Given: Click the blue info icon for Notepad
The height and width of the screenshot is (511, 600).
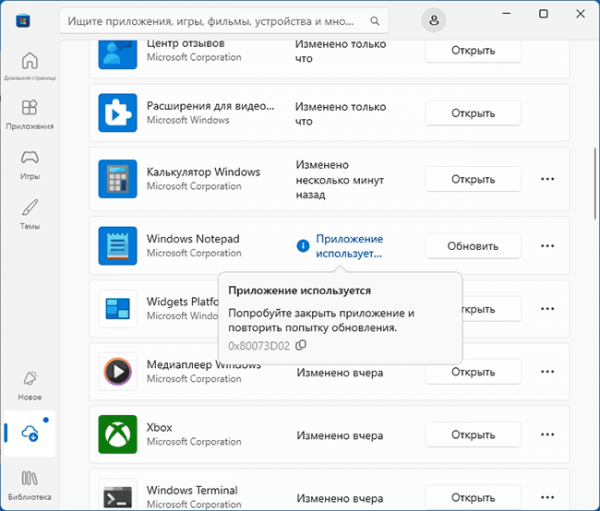Looking at the screenshot, I should pos(303,246).
